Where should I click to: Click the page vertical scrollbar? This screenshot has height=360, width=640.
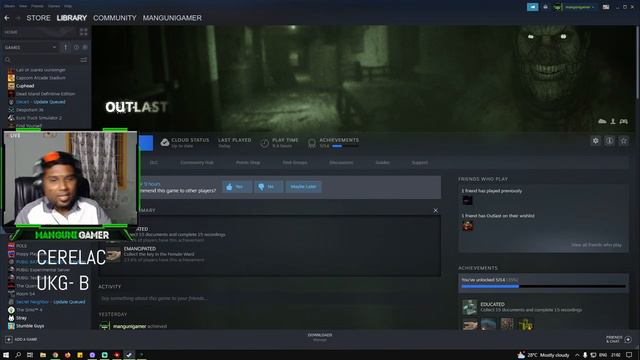638,62
